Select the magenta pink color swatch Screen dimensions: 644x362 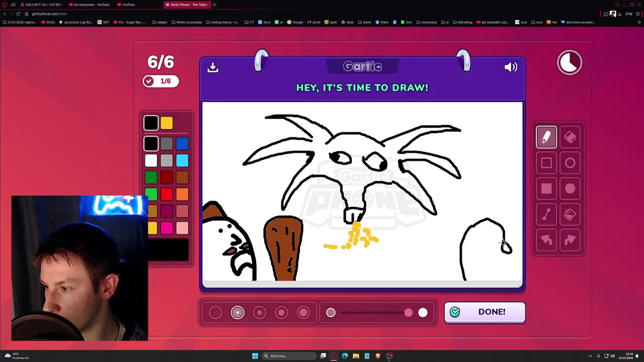tap(167, 228)
